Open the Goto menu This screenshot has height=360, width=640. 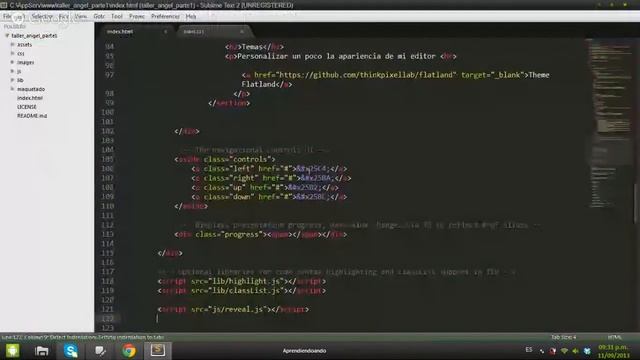tap(99, 17)
